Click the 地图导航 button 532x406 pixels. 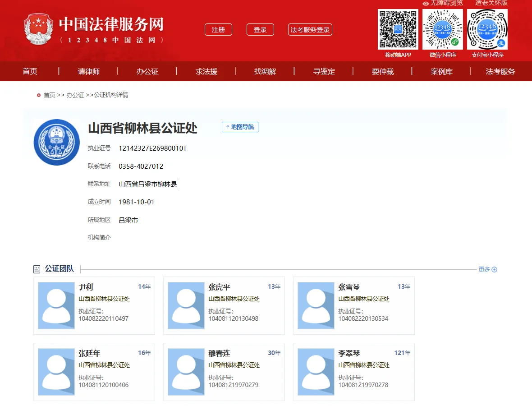(x=240, y=127)
